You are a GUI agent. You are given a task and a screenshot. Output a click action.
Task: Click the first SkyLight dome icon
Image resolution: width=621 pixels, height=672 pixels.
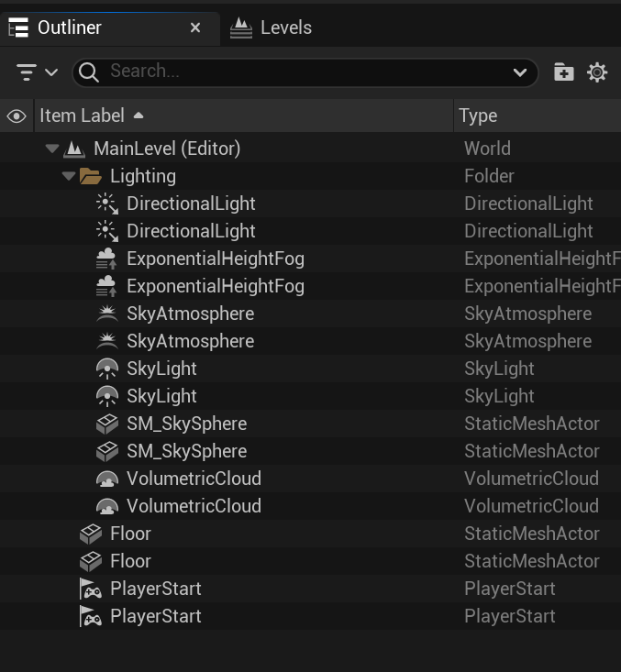[106, 369]
